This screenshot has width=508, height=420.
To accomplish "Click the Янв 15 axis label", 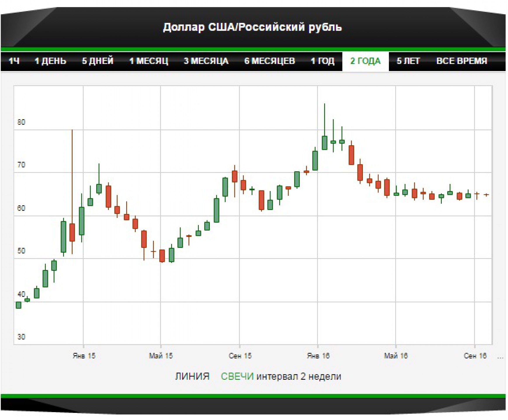I will pyautogui.click(x=84, y=356).
